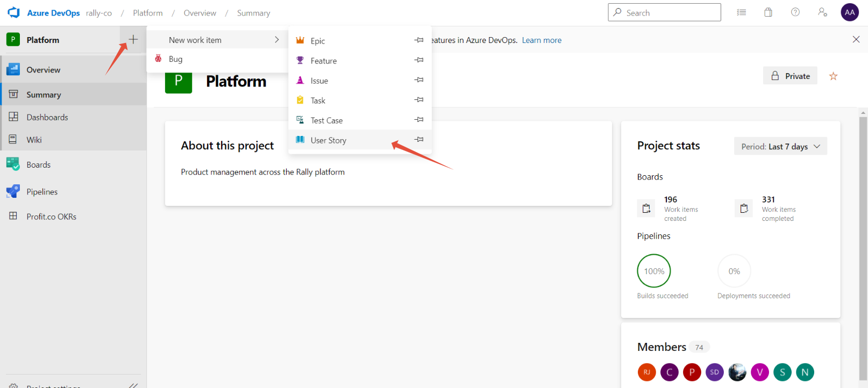The height and width of the screenshot is (388, 868).
Task: Open the Help question mark icon
Action: coord(795,12)
